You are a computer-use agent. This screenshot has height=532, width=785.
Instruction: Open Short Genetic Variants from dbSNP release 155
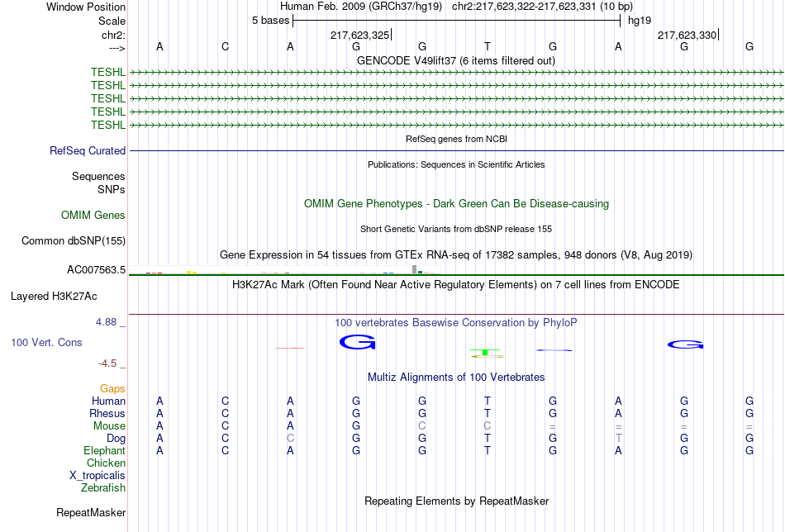point(456,229)
